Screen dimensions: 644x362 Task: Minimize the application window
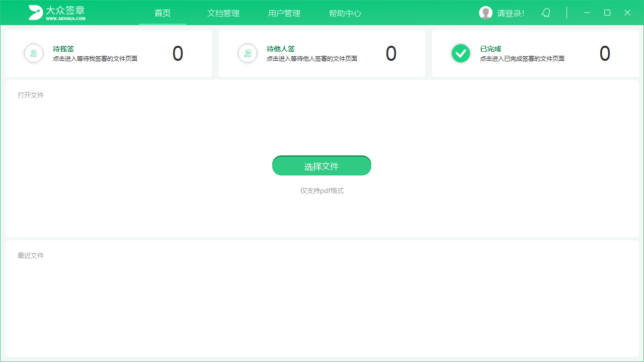click(587, 13)
